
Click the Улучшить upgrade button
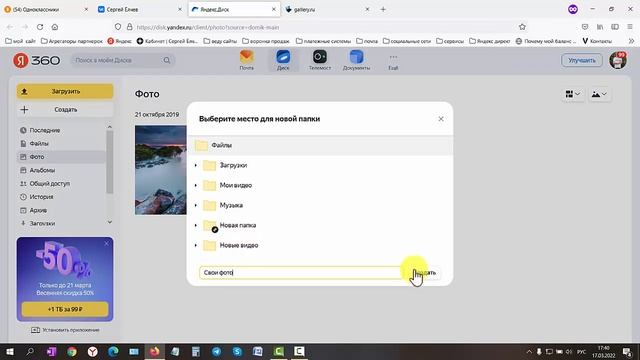(582, 60)
